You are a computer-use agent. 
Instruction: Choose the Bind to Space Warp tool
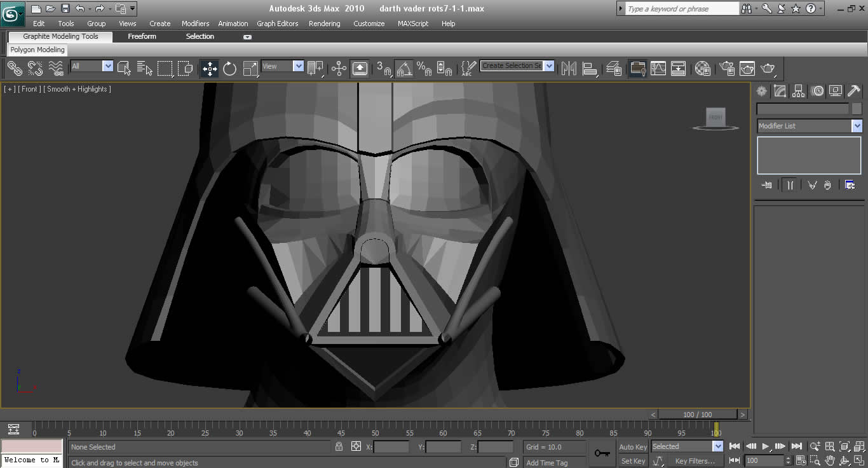coord(56,68)
